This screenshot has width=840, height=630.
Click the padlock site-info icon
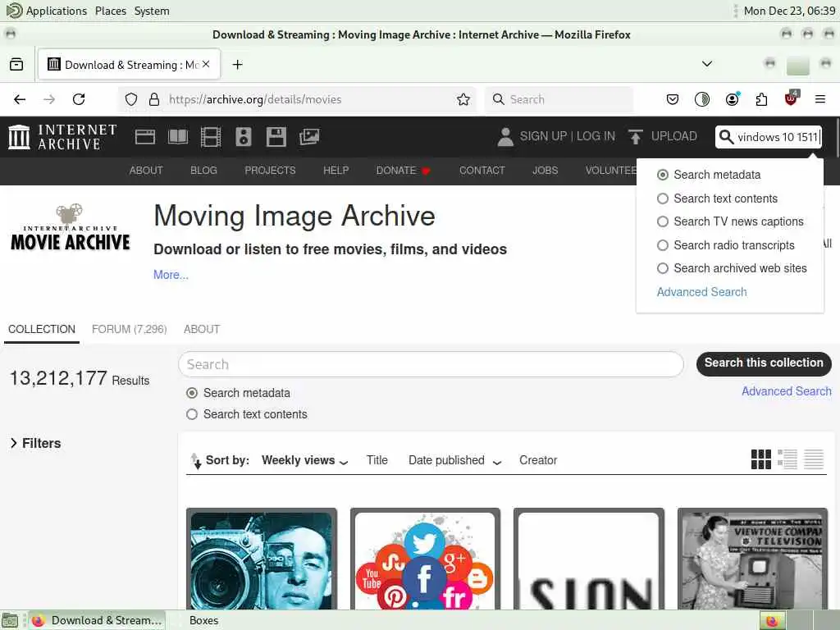pyautogui.click(x=154, y=99)
